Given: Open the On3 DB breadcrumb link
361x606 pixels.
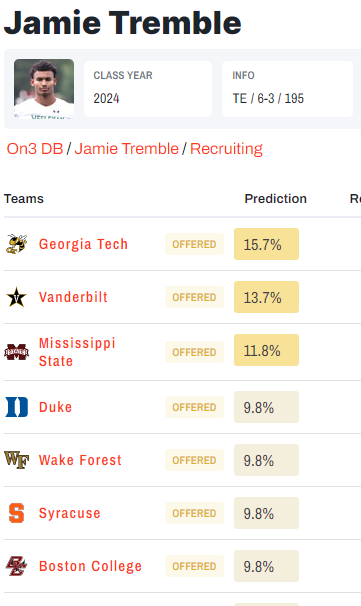Looking at the screenshot, I should point(35,149).
